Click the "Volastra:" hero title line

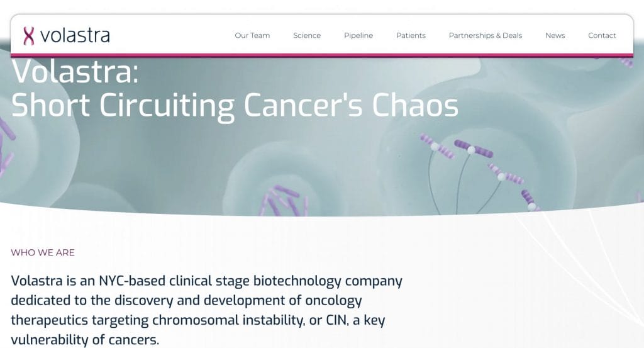(x=75, y=73)
